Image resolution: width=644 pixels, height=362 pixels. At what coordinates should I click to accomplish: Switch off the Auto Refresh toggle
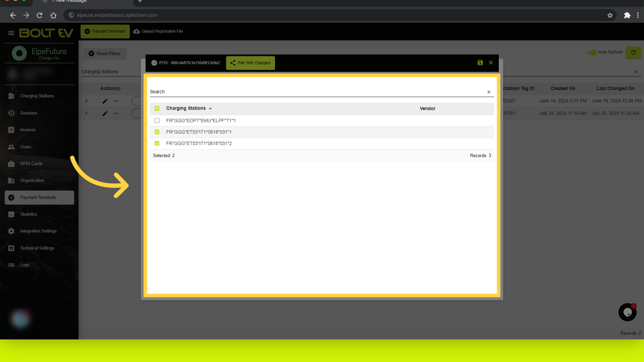pos(591,52)
